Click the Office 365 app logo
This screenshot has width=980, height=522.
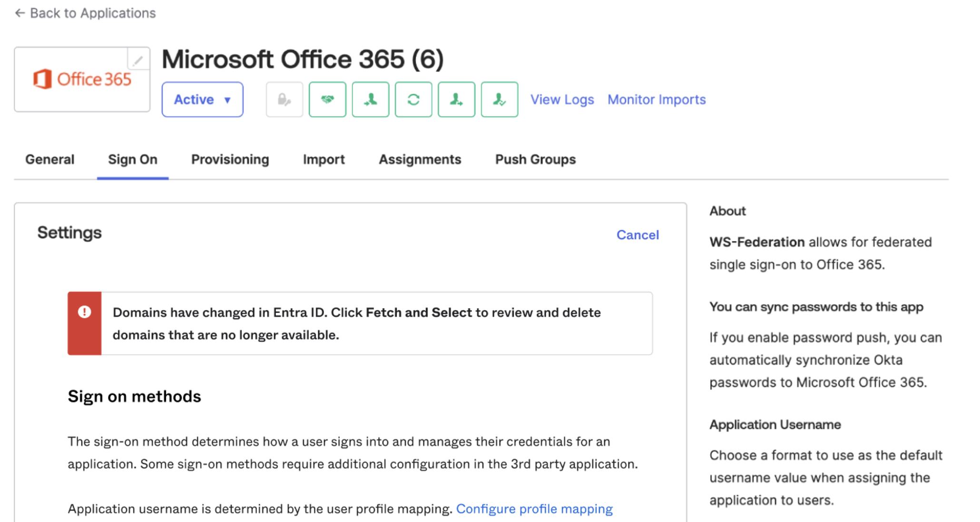point(82,79)
